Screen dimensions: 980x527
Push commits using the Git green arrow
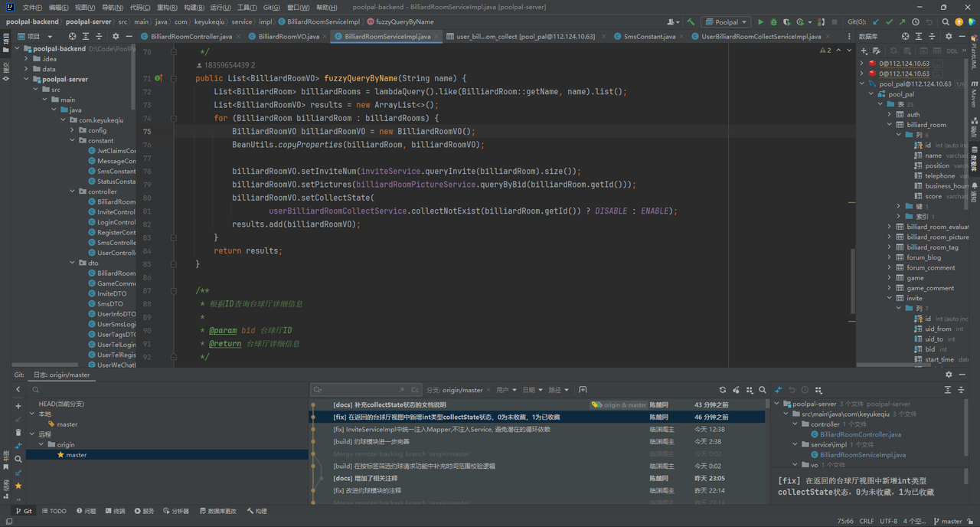point(902,22)
